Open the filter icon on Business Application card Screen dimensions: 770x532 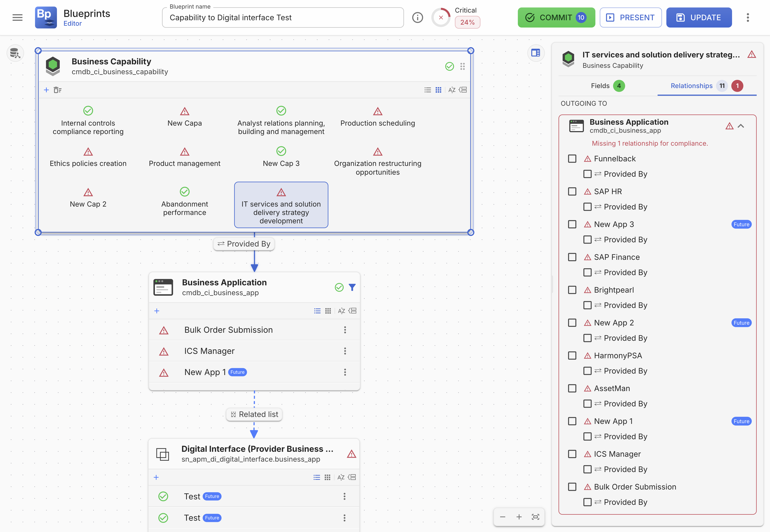pos(352,287)
